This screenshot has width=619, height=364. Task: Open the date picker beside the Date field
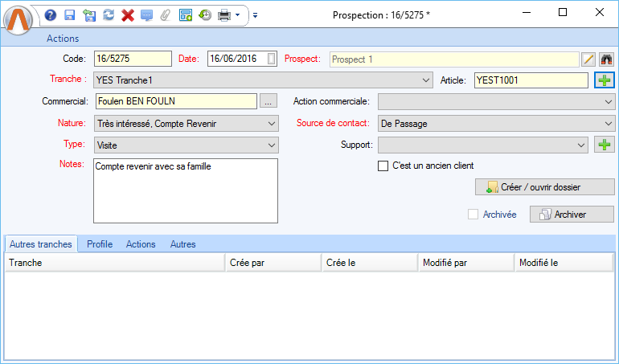[x=272, y=59]
